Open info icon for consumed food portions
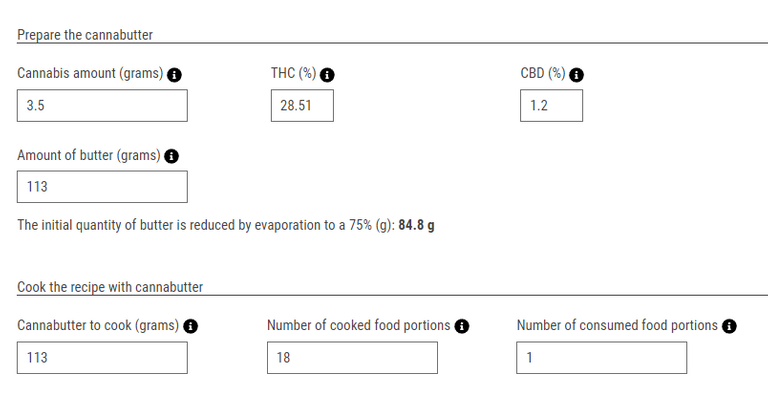 [x=729, y=326]
